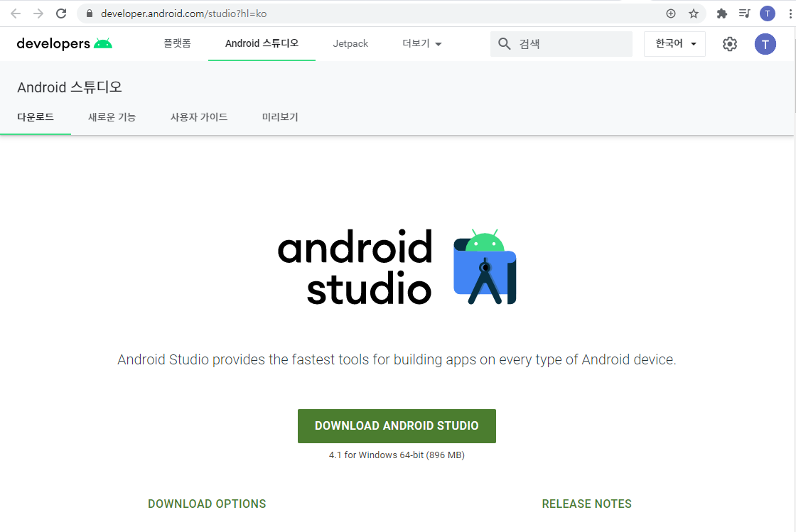Expand the 더보기 menu
Screen dimensions: 796x532
(x=422, y=43)
